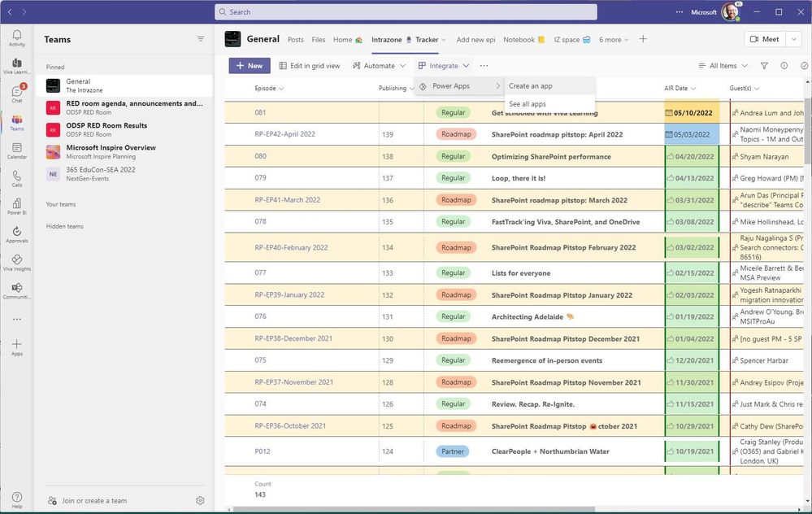Click the vertical scrollbar of the list
This screenshot has height=514, width=812.
pos(808,132)
